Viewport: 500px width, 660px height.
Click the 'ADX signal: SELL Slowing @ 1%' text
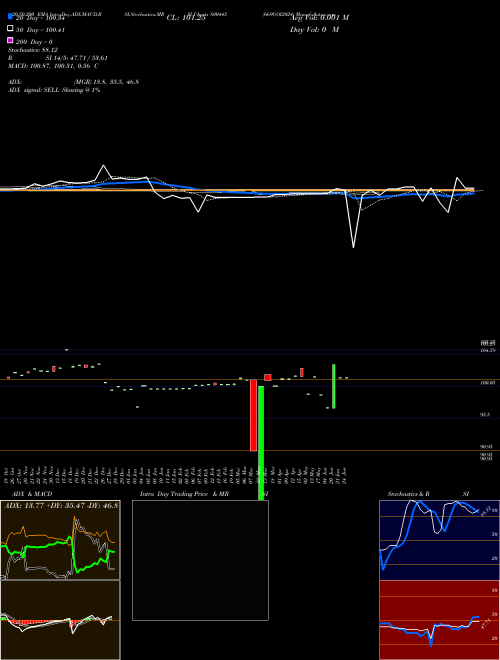point(54,90)
